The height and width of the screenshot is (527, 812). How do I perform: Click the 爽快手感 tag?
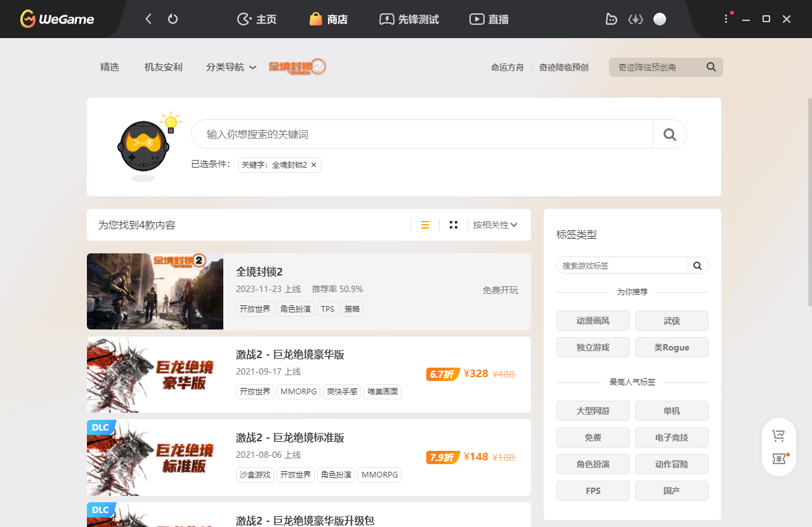tap(343, 392)
